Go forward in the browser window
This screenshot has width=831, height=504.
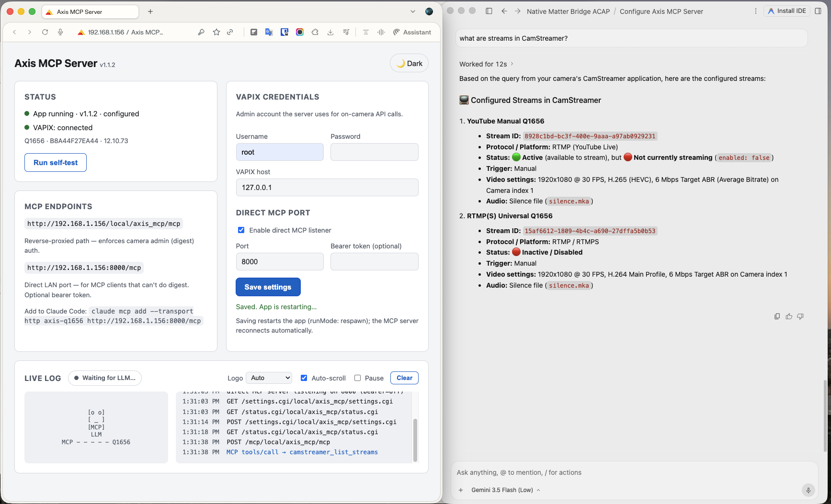coord(30,32)
